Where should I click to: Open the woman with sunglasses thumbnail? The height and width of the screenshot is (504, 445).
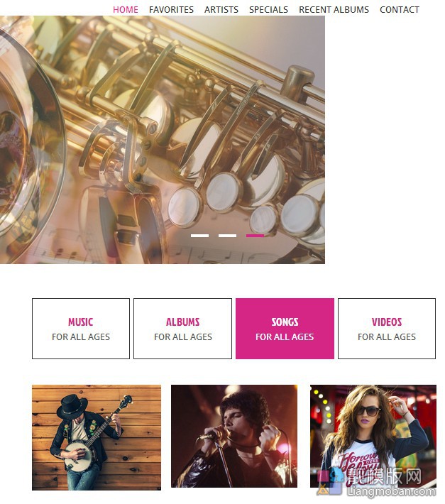pyautogui.click(x=373, y=436)
